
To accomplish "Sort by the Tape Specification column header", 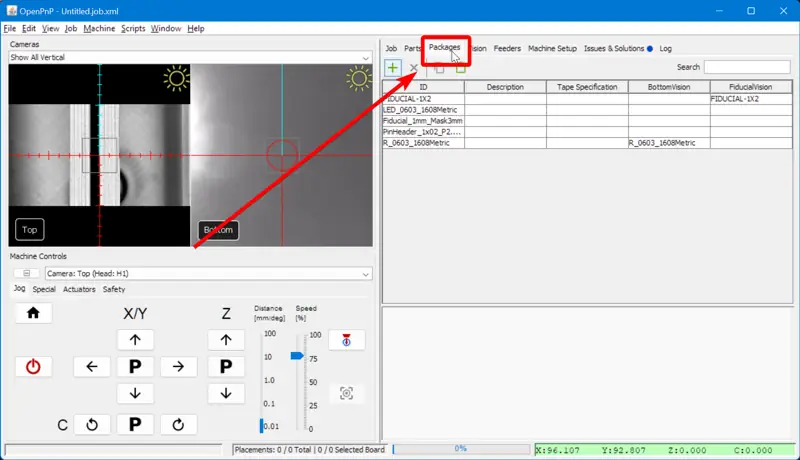I will click(587, 87).
